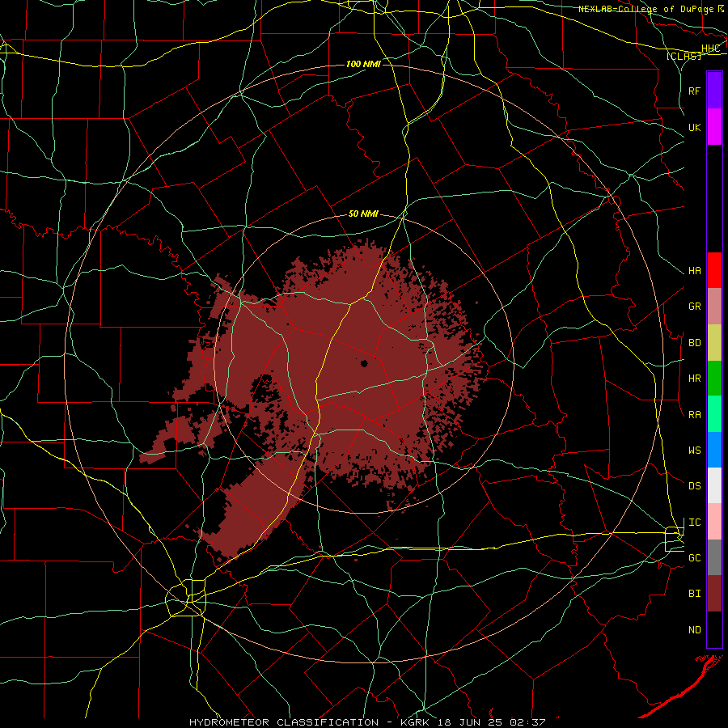Click the HYDROMETEOR CLASSIFICATION footer text

point(284,722)
